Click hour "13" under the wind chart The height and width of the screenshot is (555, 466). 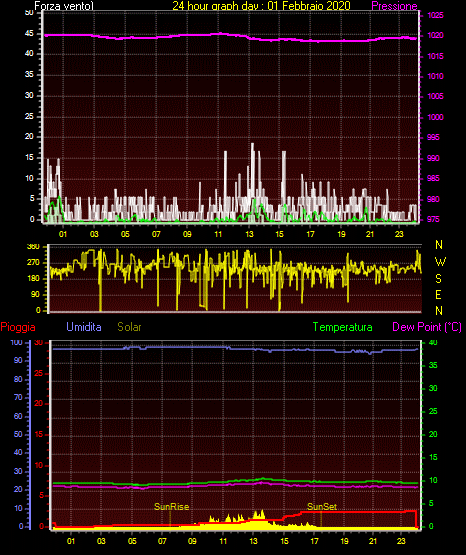249,234
